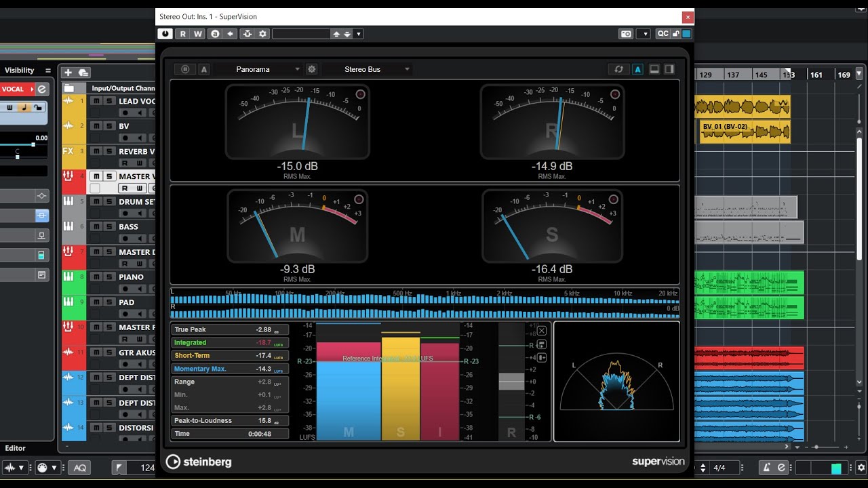This screenshot has height=488, width=868.
Task: Open the preset management dropdown
Action: coord(359,34)
